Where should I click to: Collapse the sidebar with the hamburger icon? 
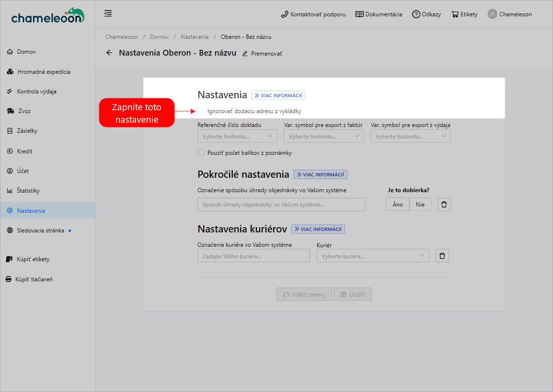(108, 13)
